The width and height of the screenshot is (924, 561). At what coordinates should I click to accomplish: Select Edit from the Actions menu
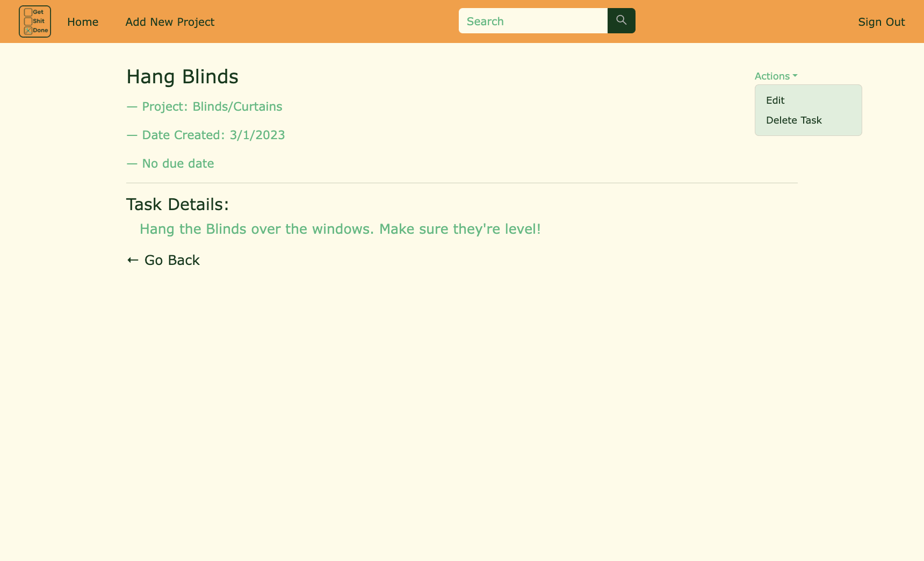pyautogui.click(x=775, y=100)
